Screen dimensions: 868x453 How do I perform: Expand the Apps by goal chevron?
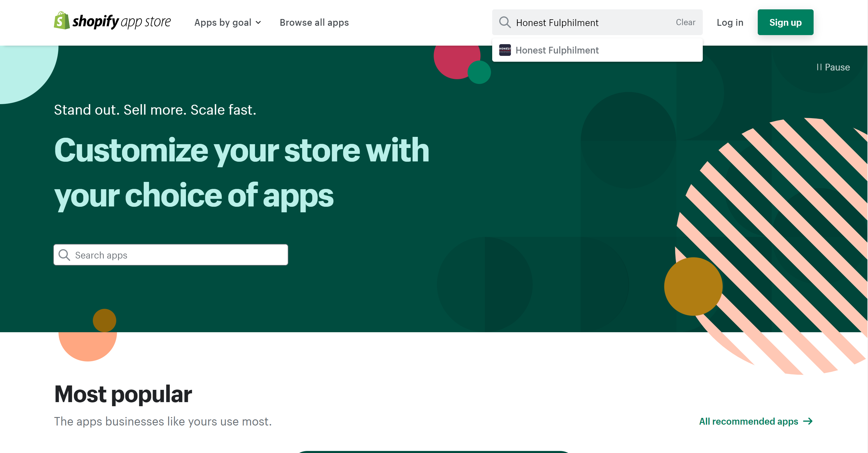pos(259,23)
